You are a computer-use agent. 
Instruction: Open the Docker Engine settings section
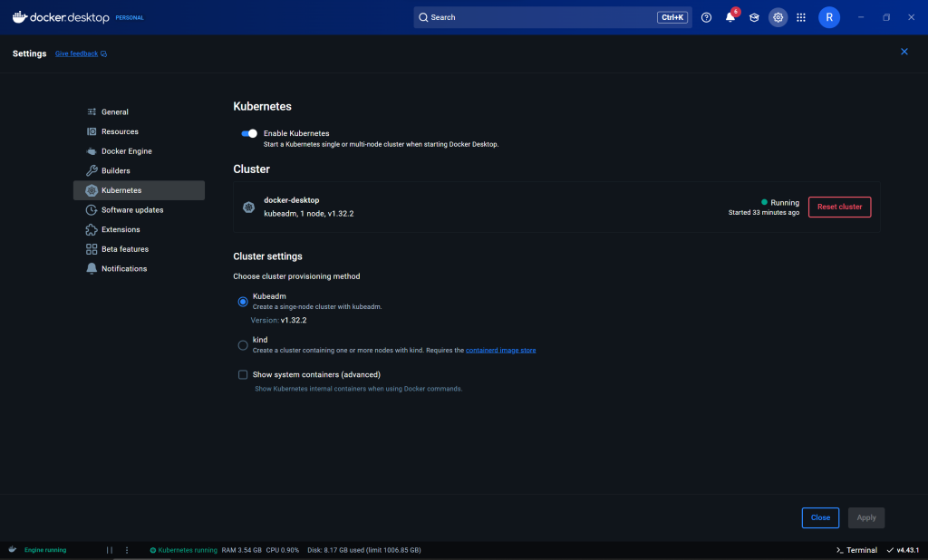coord(139,151)
